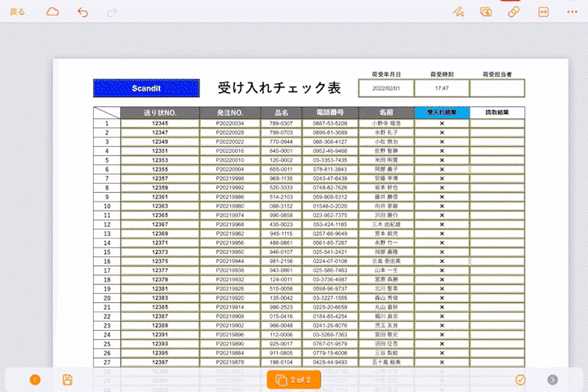This screenshot has width=588, height=392.
Task: Toggle 受入れ結果 check mark in row 1
Action: coord(442,123)
